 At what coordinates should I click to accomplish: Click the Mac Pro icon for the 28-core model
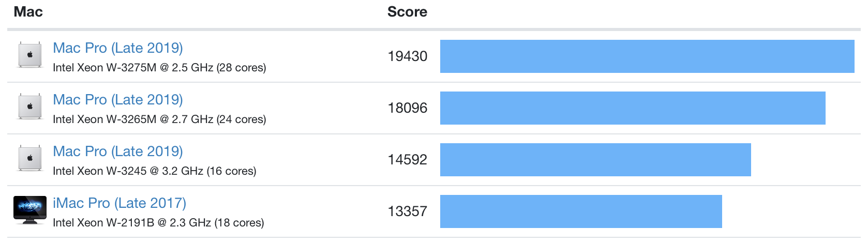tap(30, 55)
